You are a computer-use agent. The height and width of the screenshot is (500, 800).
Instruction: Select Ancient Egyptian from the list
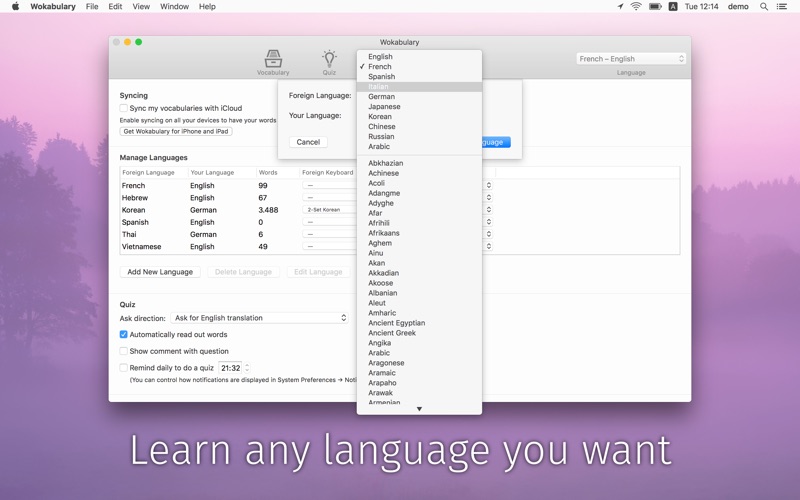click(x=419, y=323)
